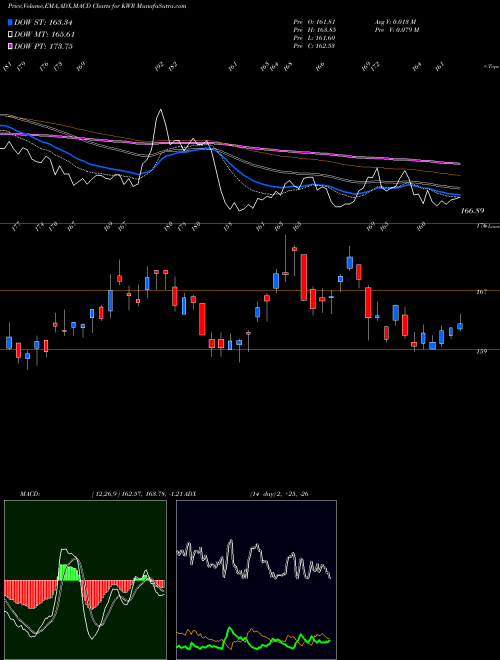The height and width of the screenshot is (660, 500).
Task: Click the 'Pre H: 163.85' value
Action: [314, 30]
